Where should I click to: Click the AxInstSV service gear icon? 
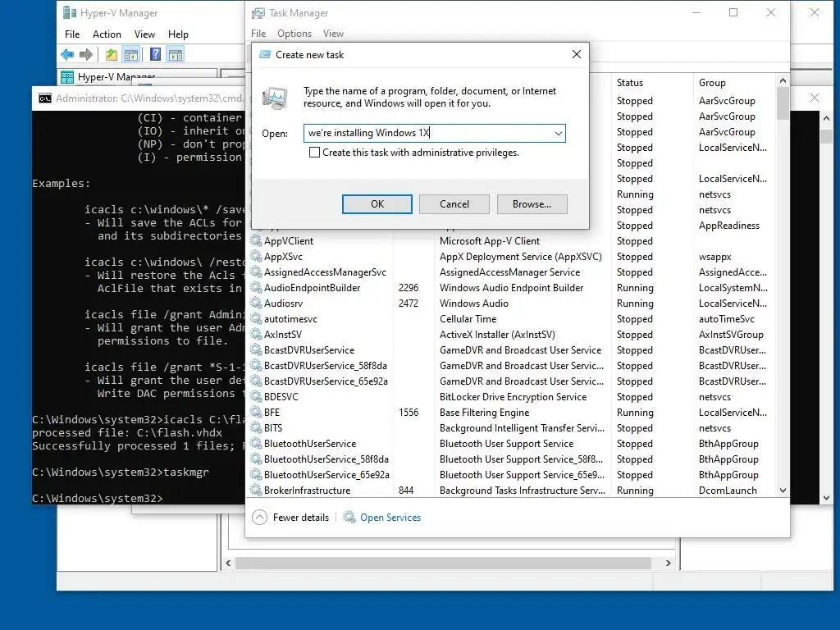pos(256,334)
